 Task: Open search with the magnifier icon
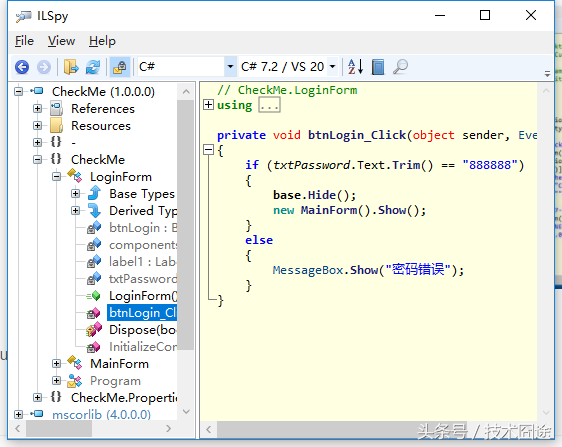[400, 67]
